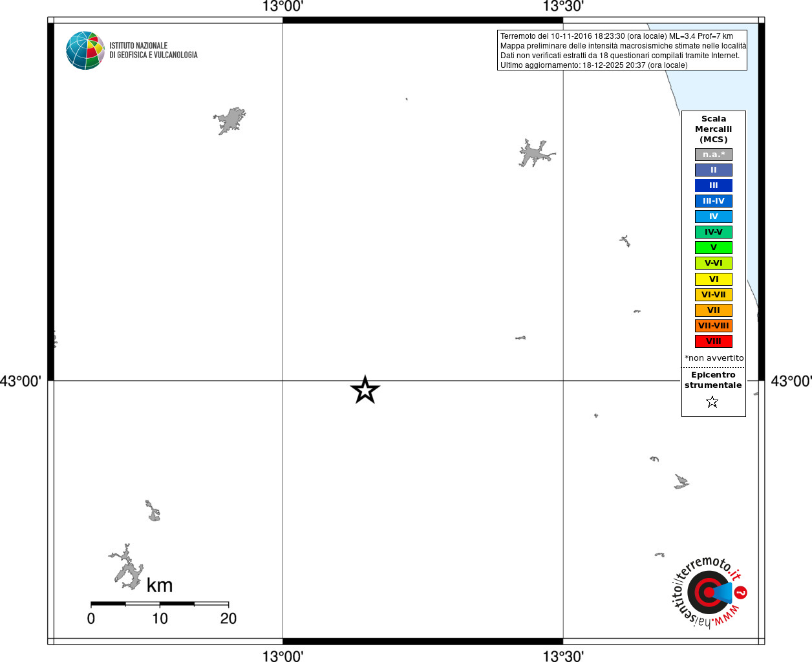This screenshot has height=662, width=812.
Task: Click the gray lake shape at upper left
Action: pyautogui.click(x=230, y=121)
